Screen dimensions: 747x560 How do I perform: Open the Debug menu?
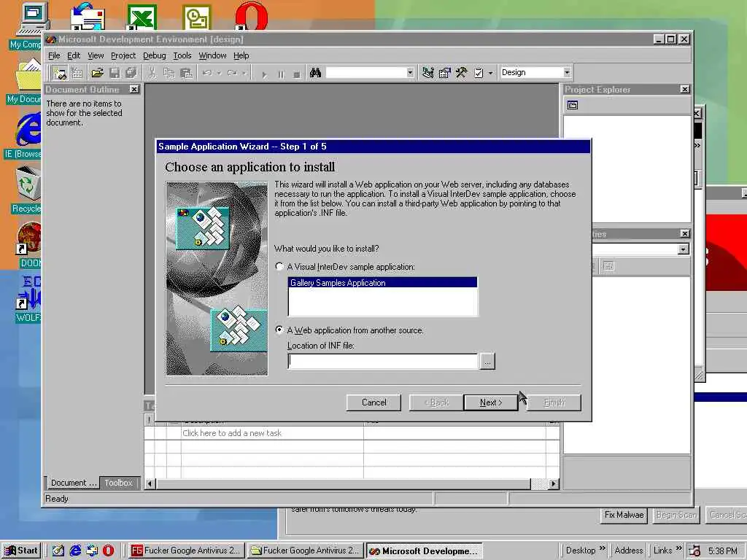(155, 55)
